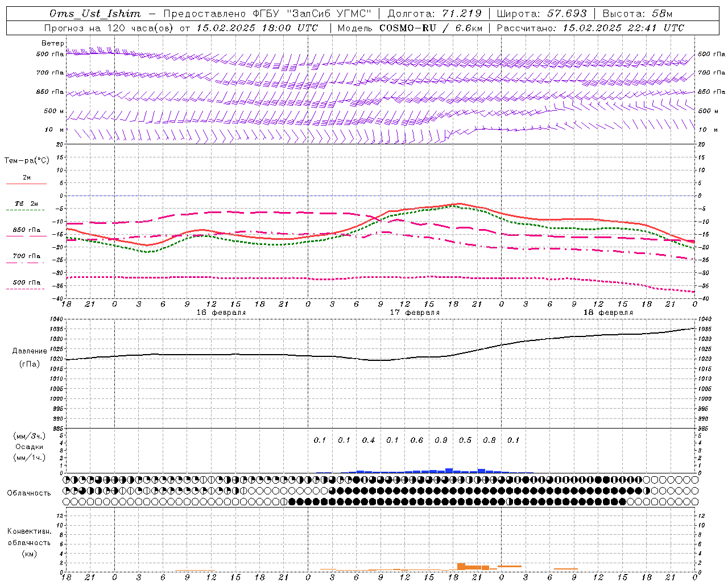Click the dashed line sample beneath 'Td 2м'
The height and width of the screenshot is (582, 728).
pyautogui.click(x=26, y=210)
